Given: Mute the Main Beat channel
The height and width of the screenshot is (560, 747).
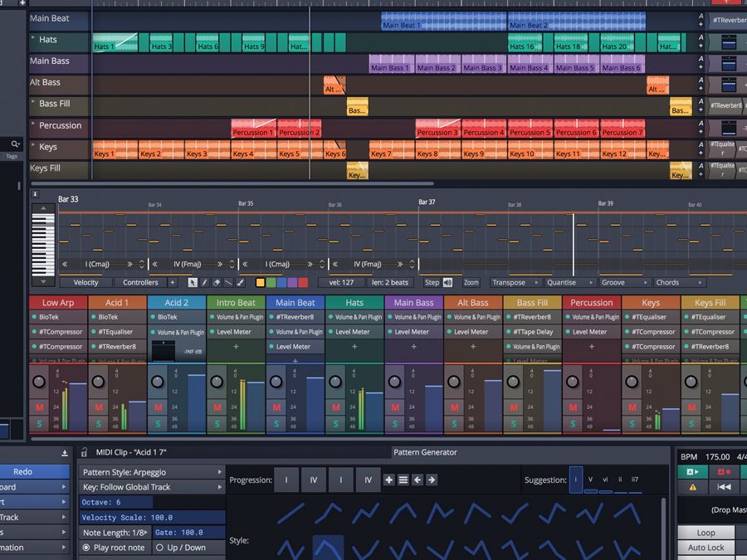Looking at the screenshot, I should pyautogui.click(x=276, y=407).
